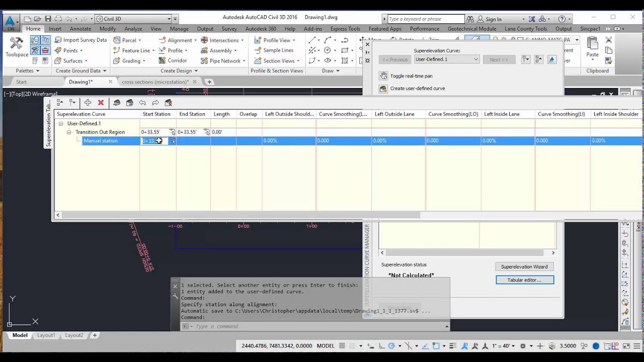Open the Toolspace palette

click(17, 47)
